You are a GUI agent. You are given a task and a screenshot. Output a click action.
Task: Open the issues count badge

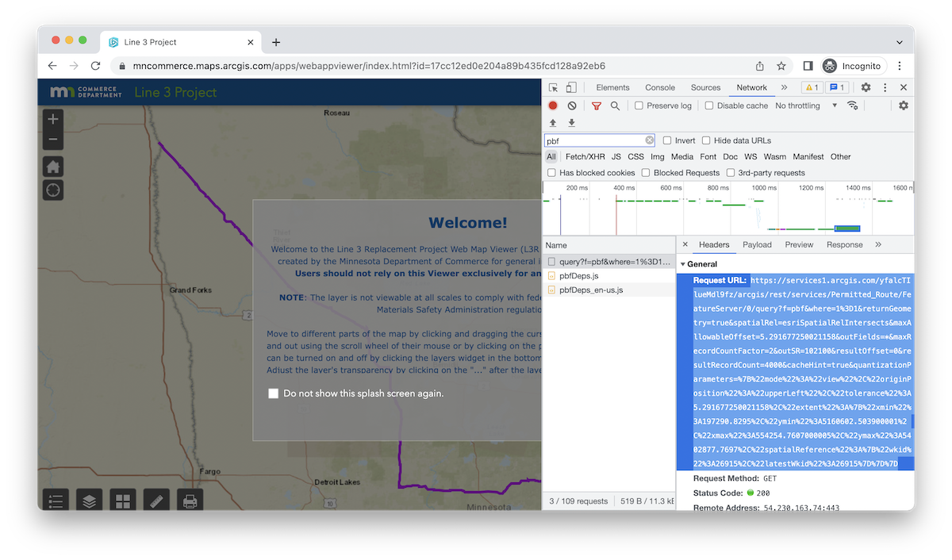[x=837, y=88]
